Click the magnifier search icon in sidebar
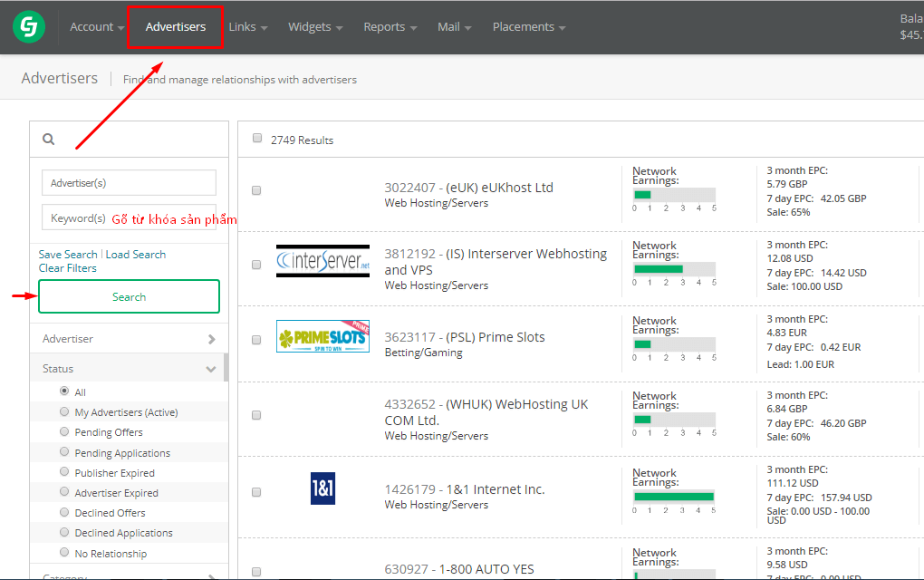The image size is (924, 580). (49, 140)
